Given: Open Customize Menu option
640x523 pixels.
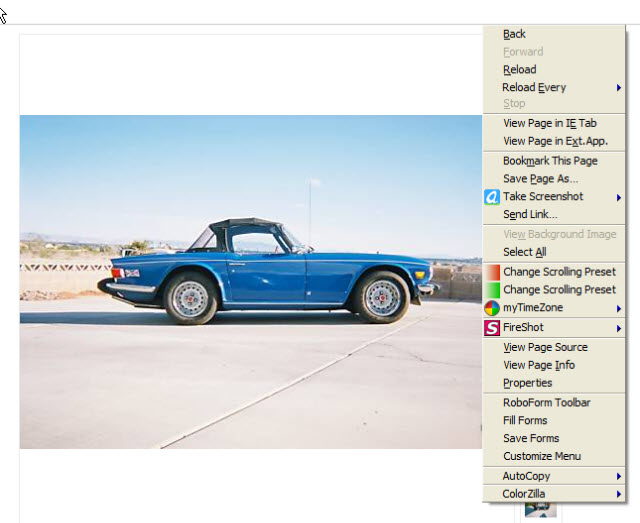Looking at the screenshot, I should pos(541,457).
